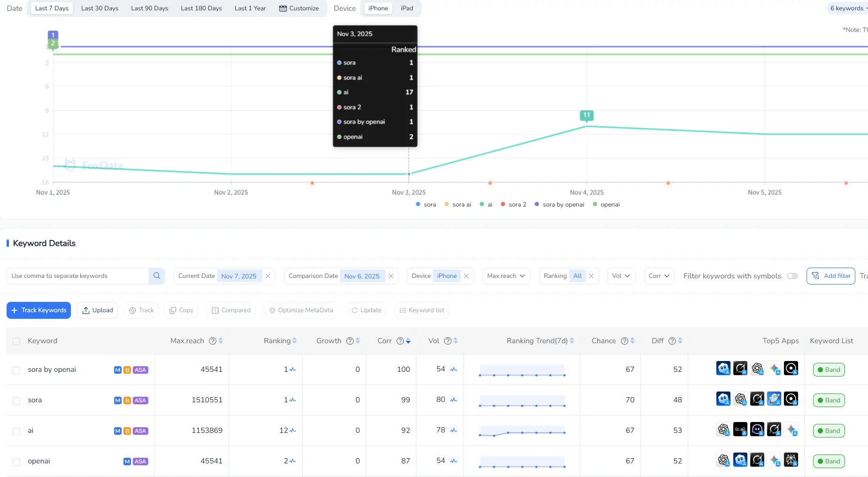
Task: Switch device to iPad tab
Action: pos(407,8)
